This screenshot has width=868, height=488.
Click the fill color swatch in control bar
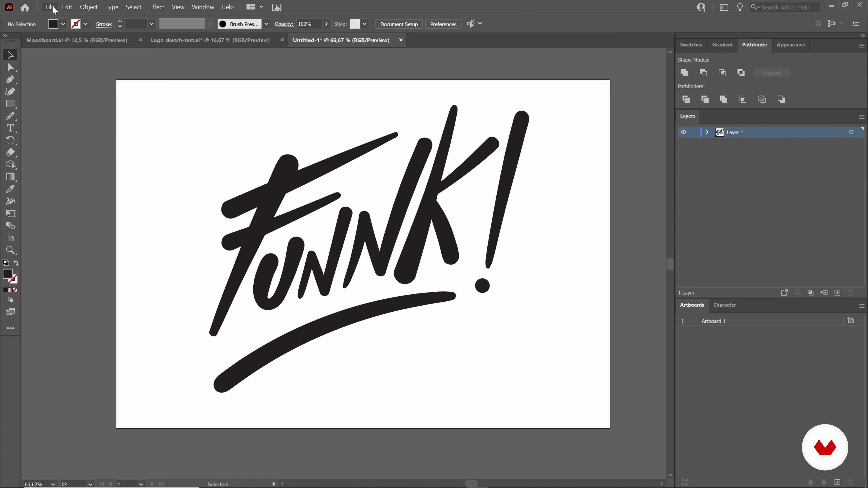[53, 24]
